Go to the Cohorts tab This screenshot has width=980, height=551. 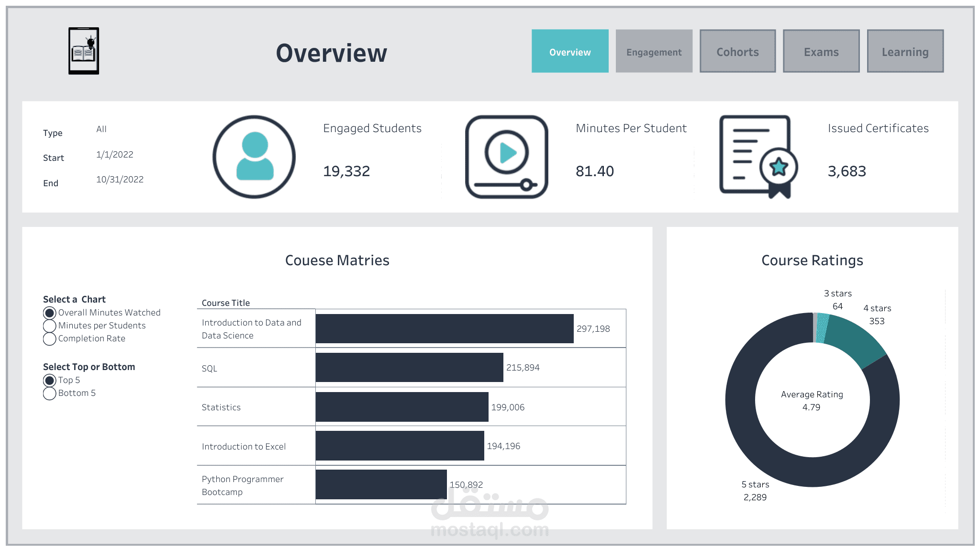click(738, 51)
